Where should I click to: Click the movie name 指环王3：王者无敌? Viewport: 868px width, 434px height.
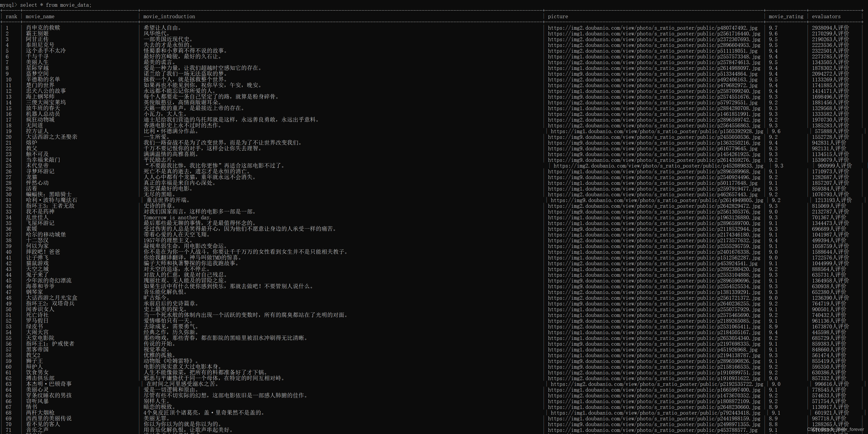50,206
